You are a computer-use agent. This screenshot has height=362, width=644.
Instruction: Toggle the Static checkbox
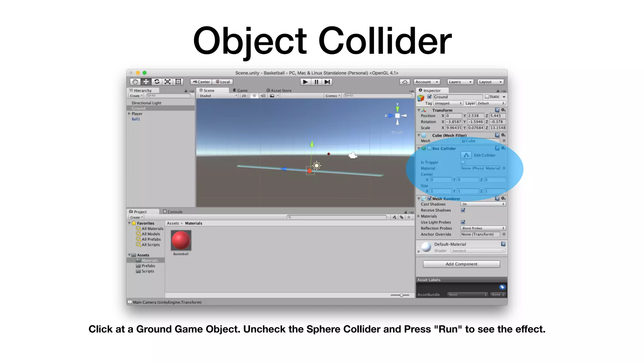(x=487, y=97)
